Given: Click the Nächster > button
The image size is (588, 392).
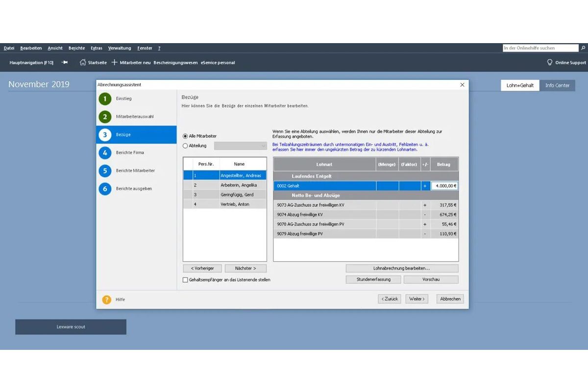Looking at the screenshot, I should (x=245, y=269).
